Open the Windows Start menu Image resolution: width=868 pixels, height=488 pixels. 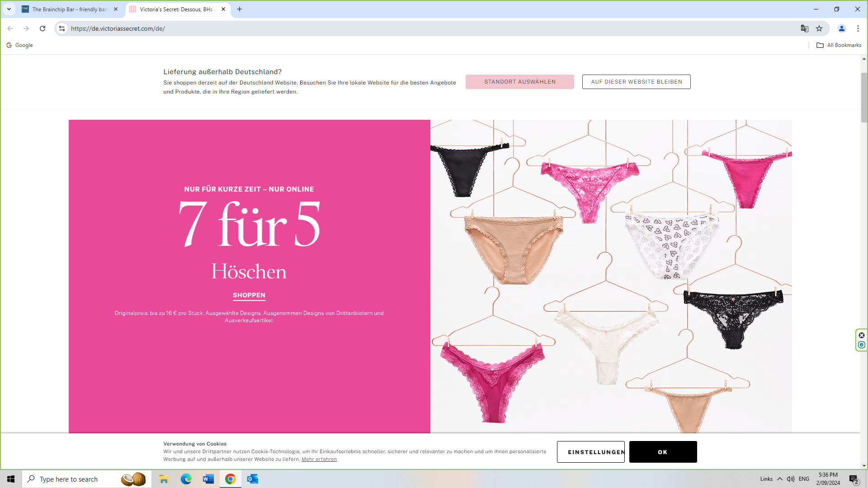[11, 479]
